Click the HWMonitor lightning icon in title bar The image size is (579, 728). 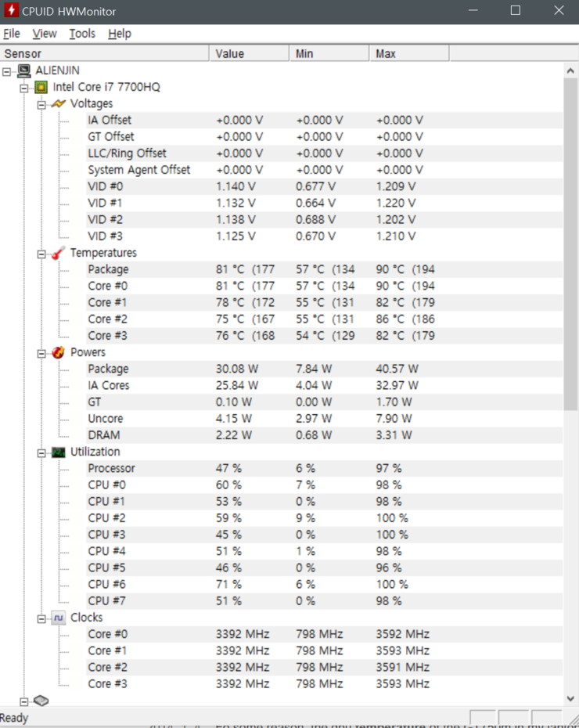[x=11, y=10]
